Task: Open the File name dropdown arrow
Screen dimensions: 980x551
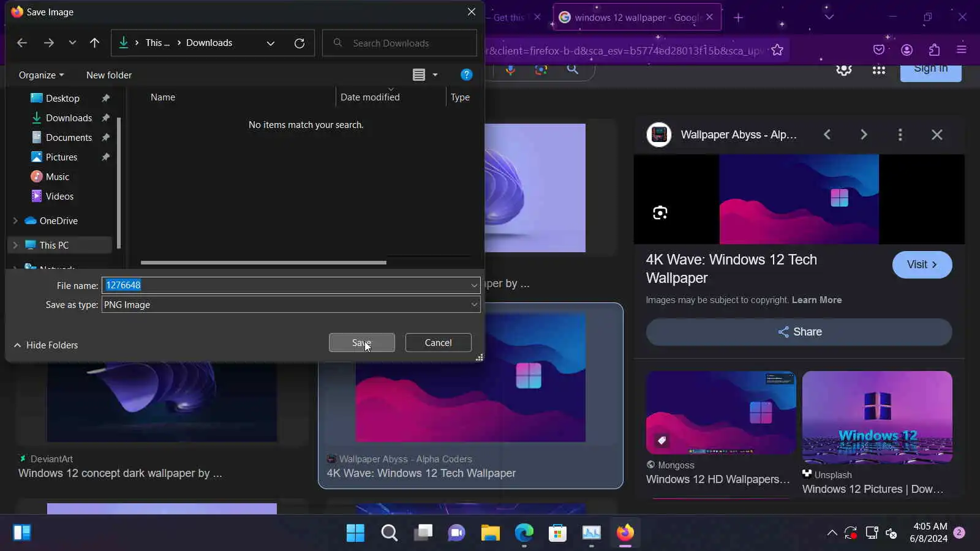Action: tap(474, 285)
